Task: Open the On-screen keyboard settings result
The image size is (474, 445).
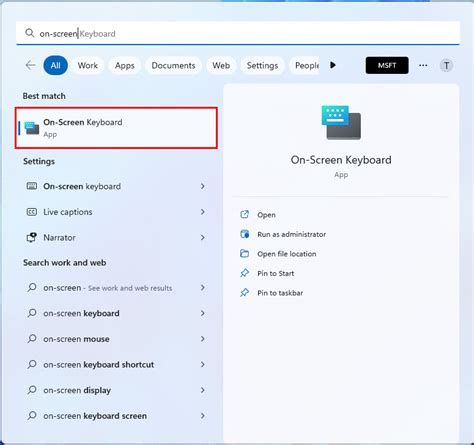Action: point(116,186)
